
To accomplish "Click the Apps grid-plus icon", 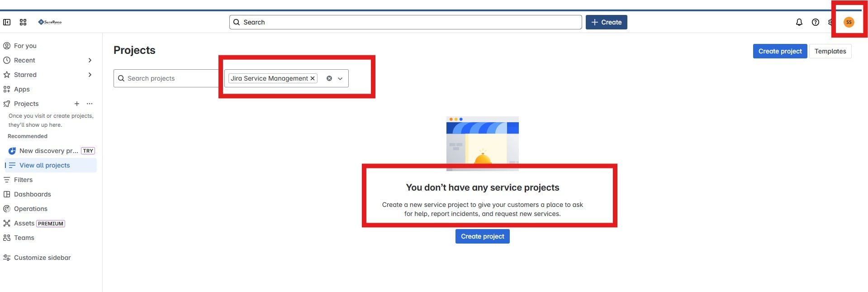I will click(7, 89).
